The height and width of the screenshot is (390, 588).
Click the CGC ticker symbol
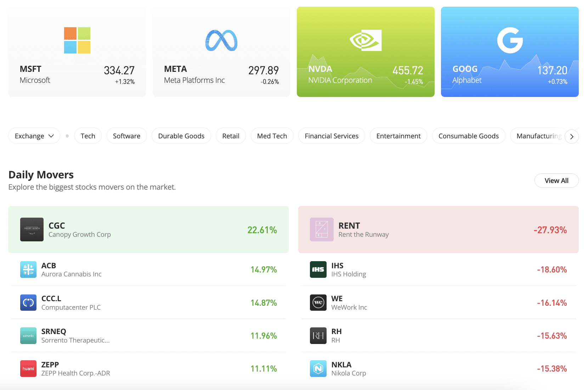coord(57,225)
